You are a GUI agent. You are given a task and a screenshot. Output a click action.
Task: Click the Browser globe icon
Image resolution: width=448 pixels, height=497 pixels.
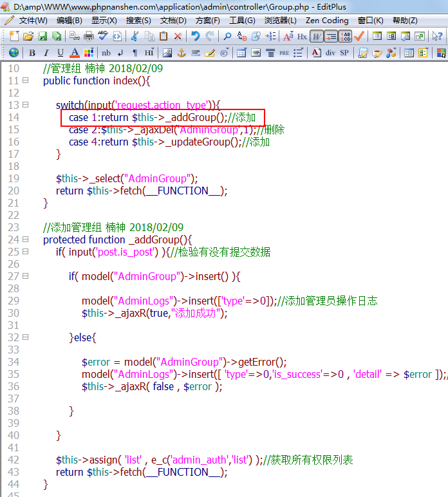click(14, 53)
